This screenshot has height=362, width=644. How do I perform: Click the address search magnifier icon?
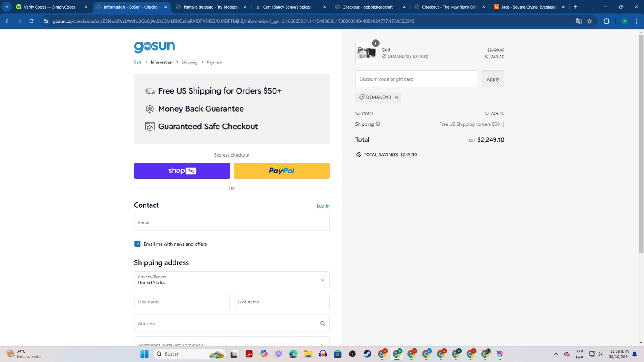[323, 323]
